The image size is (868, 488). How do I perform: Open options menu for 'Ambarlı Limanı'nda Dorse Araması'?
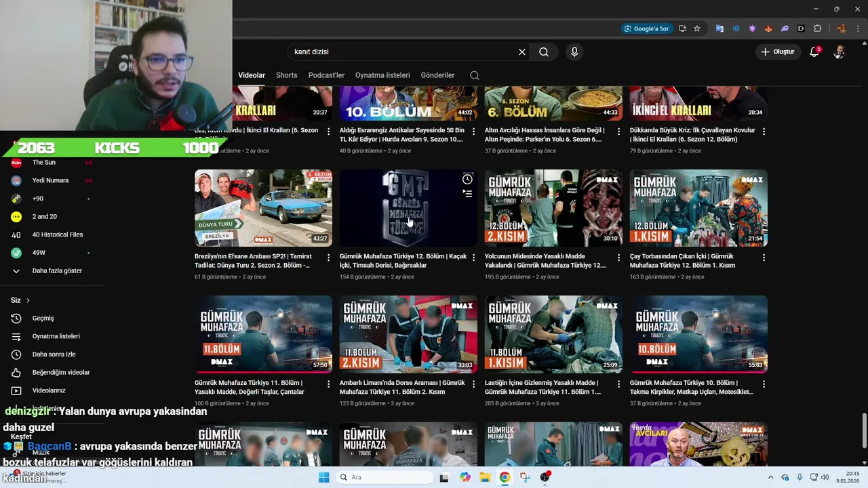473,384
